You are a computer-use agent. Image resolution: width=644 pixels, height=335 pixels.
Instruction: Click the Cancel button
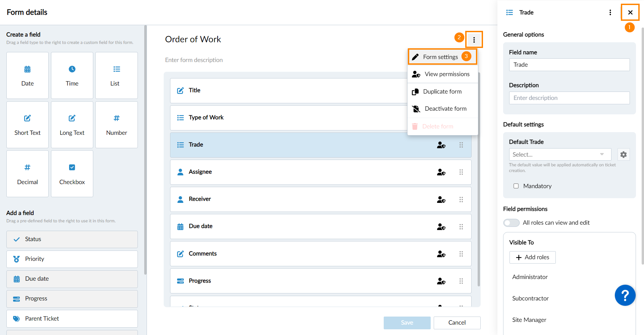click(457, 323)
